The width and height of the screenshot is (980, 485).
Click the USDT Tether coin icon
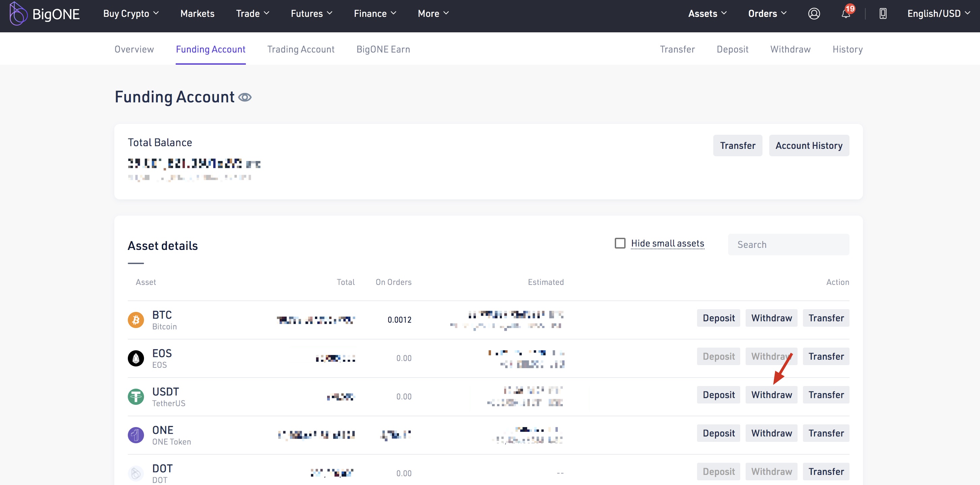pyautogui.click(x=136, y=397)
